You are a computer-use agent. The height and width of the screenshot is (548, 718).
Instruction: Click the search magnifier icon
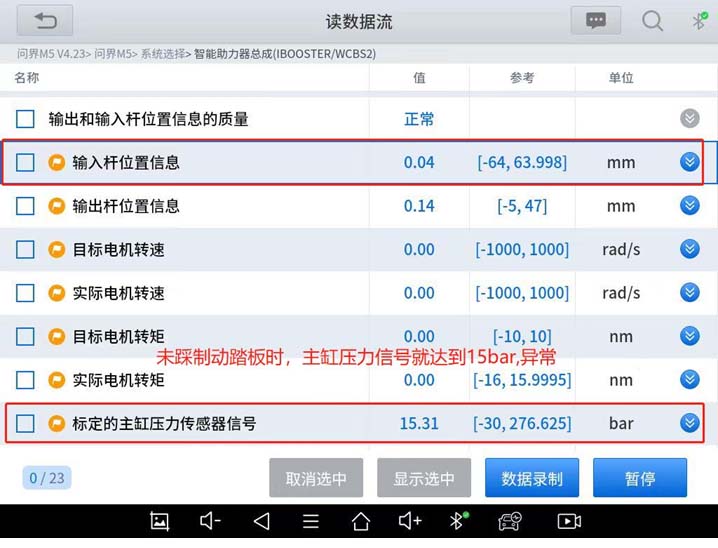(653, 21)
